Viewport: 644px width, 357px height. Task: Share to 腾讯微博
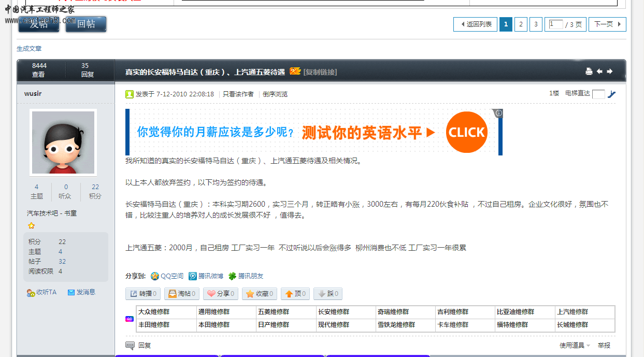point(206,276)
